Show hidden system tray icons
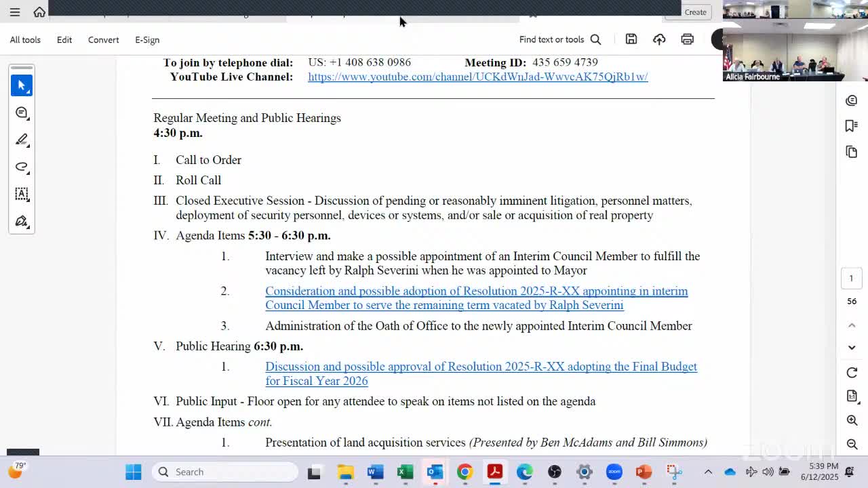Viewport: 868px width, 488px height. click(x=708, y=472)
